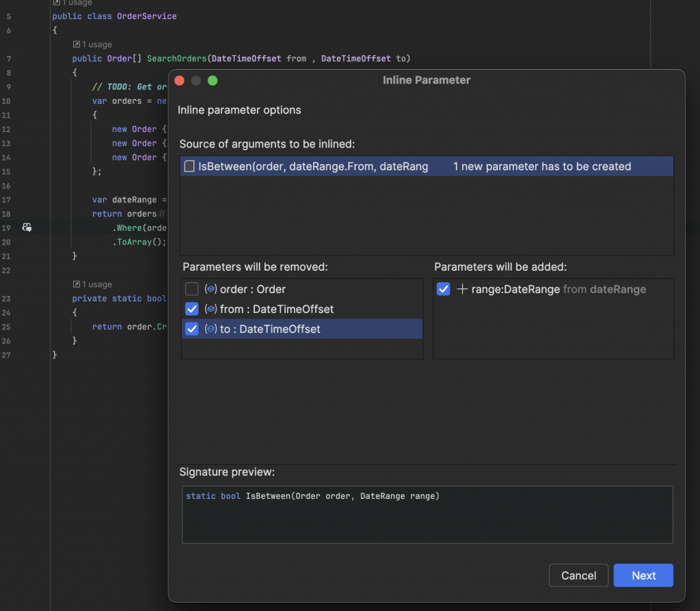This screenshot has width=700, height=611.
Task: Click the green zoom button of the dialog
Action: click(x=212, y=81)
